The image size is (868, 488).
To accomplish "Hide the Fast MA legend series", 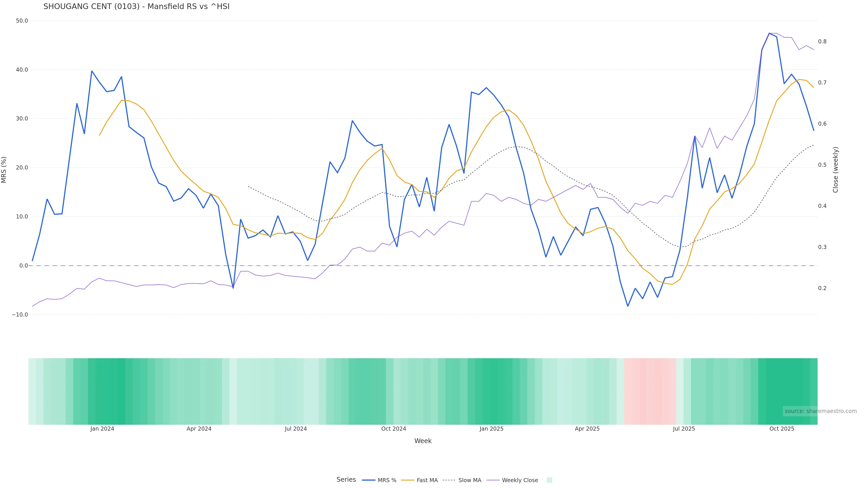I will click(x=420, y=480).
